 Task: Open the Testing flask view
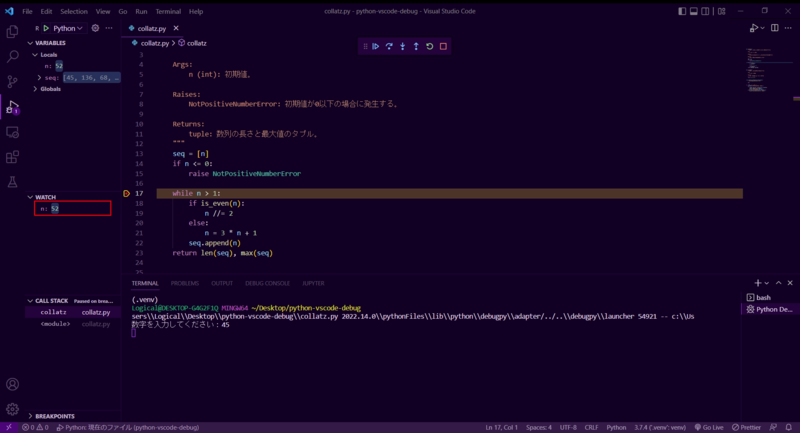click(12, 182)
